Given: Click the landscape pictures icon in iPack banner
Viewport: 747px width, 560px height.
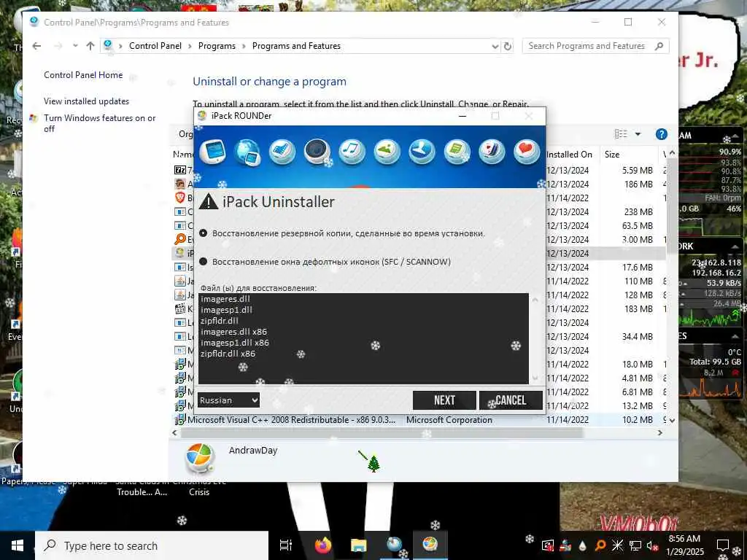Looking at the screenshot, I should (387, 152).
